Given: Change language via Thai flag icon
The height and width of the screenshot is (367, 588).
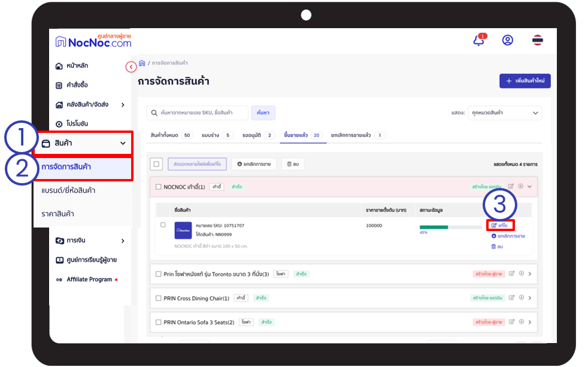Looking at the screenshot, I should pos(537,40).
